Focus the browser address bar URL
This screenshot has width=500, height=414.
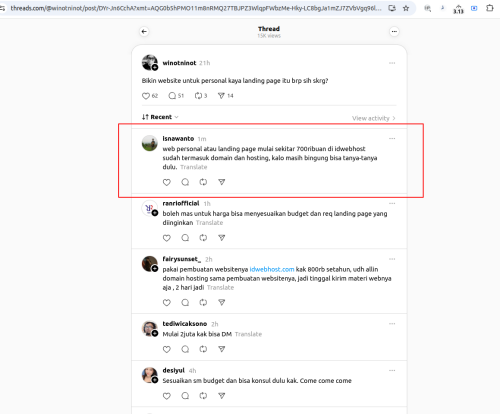196,8
